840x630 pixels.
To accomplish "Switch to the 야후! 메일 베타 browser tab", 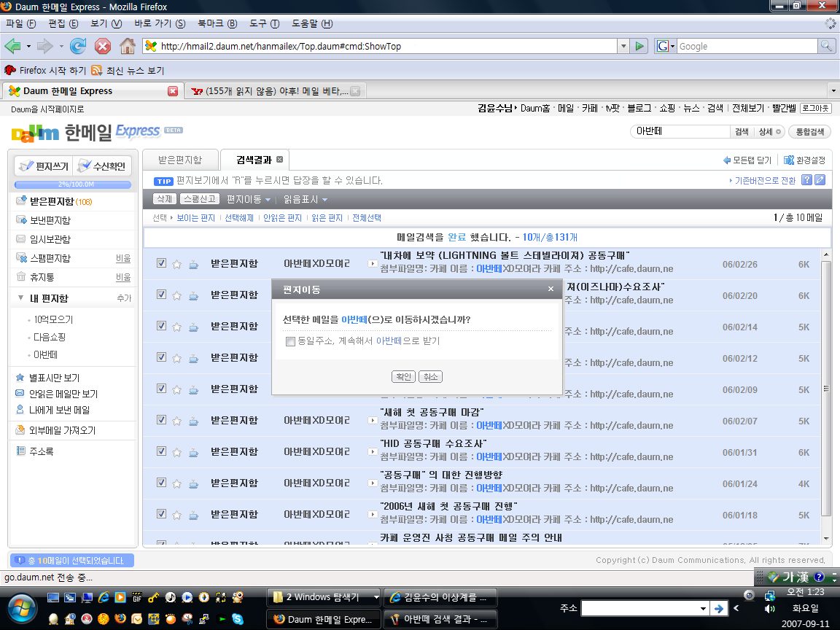I will click(x=273, y=91).
